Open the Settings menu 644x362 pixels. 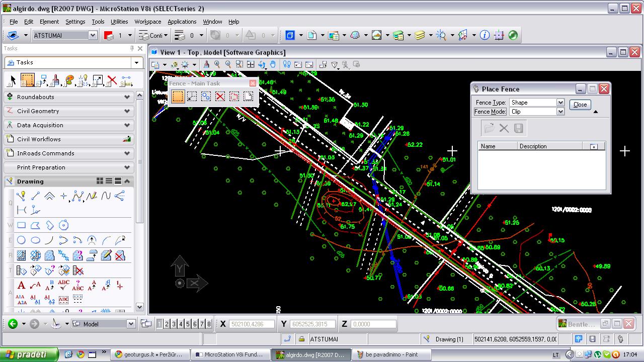point(75,22)
